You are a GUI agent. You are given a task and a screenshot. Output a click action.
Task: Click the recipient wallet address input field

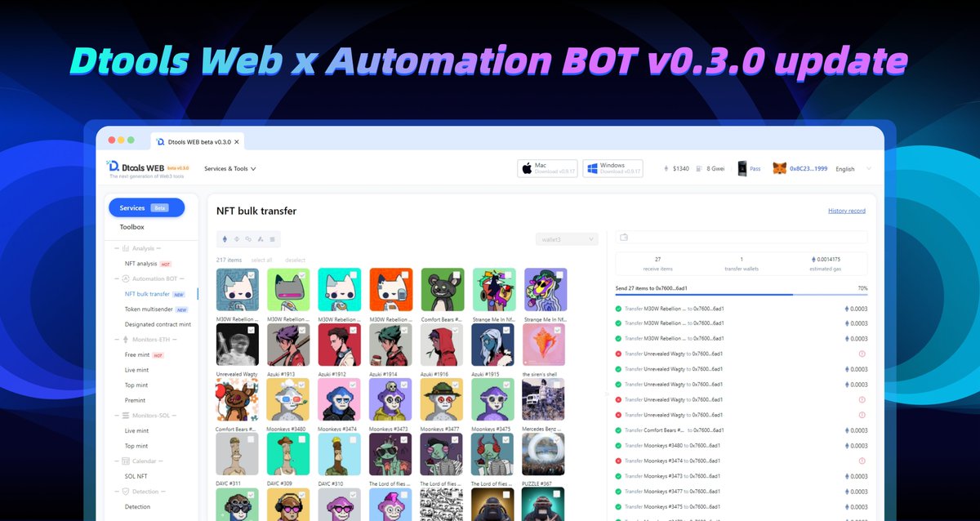click(x=741, y=238)
